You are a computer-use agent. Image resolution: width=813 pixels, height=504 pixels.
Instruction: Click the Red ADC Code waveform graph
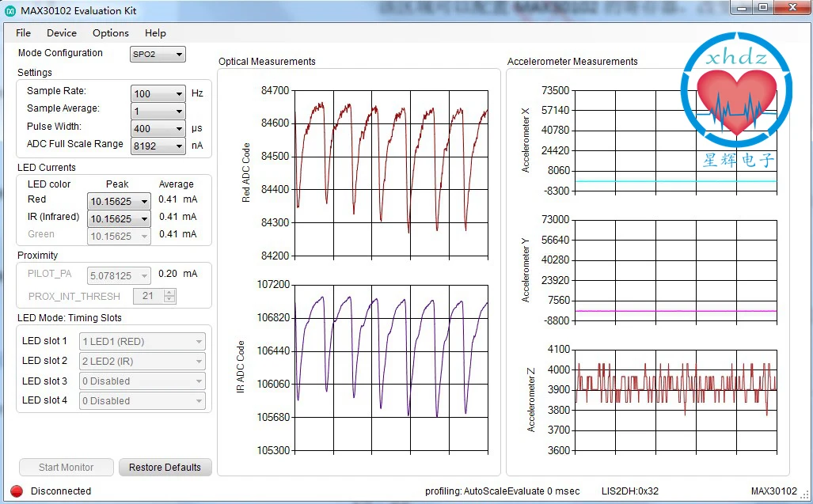(x=391, y=172)
